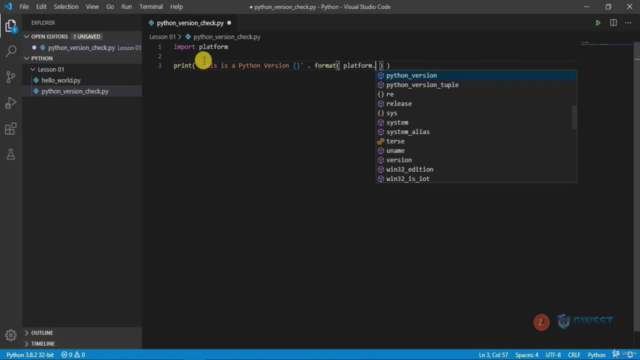Image resolution: width=640 pixels, height=360 pixels.
Task: Click the import platform line of code
Action: (201, 47)
